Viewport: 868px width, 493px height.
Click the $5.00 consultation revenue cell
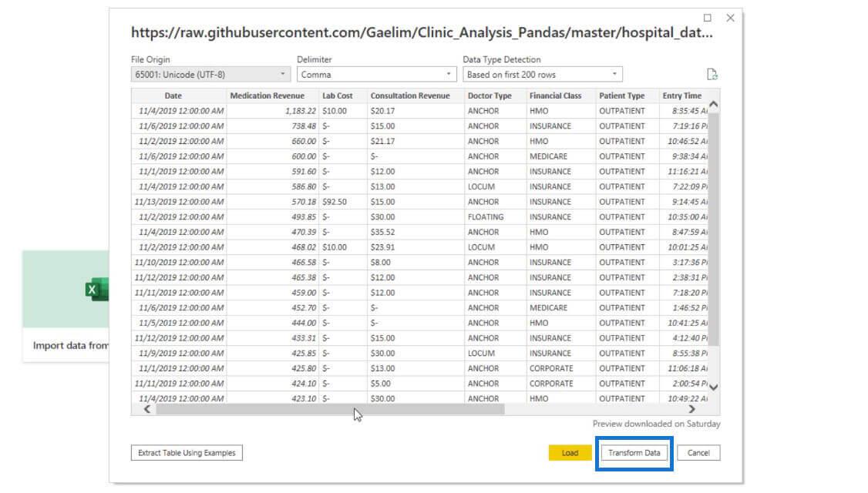(x=415, y=384)
